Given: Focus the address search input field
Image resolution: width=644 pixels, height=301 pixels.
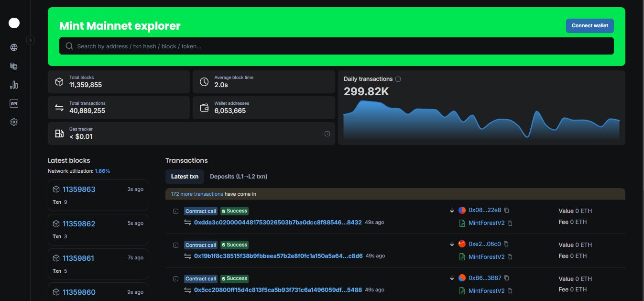Looking at the screenshot, I should click(x=335, y=46).
